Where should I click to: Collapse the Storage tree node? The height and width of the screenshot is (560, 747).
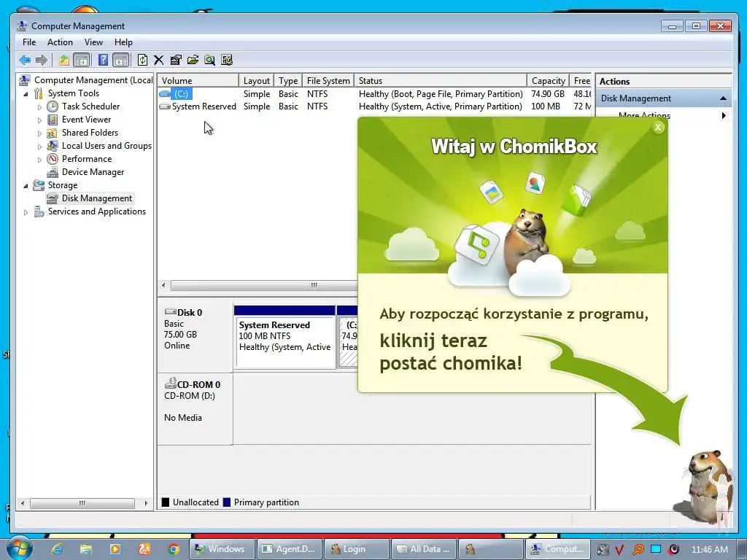pos(26,186)
